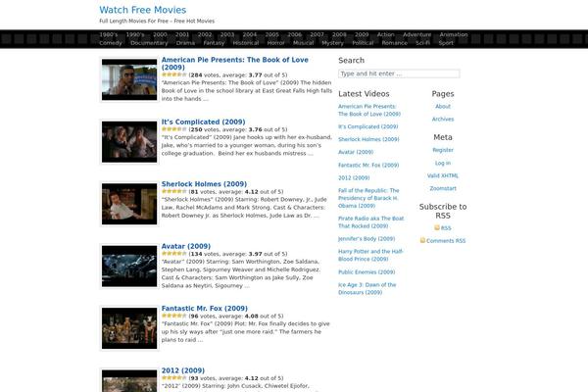Click star rating for Sherlock Holmes
Viewport: 588px width, 392px height.
[174, 191]
